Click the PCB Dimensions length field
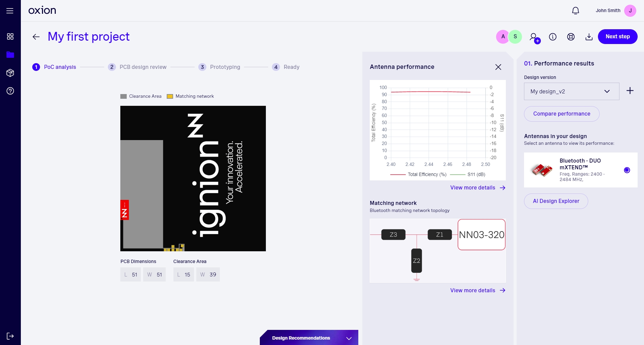644x345 pixels. [131, 274]
